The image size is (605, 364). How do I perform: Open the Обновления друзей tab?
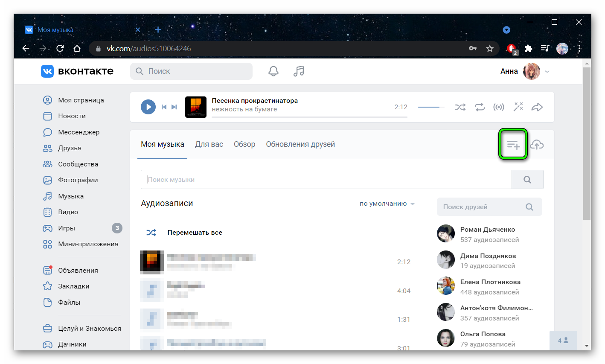[300, 144]
